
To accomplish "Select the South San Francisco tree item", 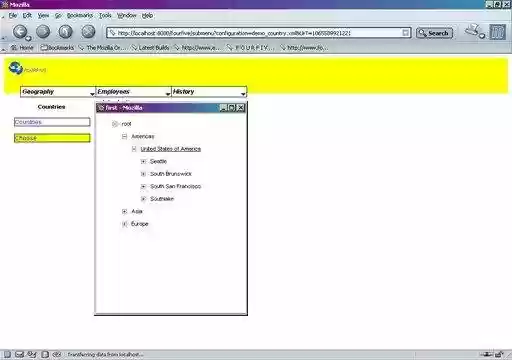I will pyautogui.click(x=175, y=186).
